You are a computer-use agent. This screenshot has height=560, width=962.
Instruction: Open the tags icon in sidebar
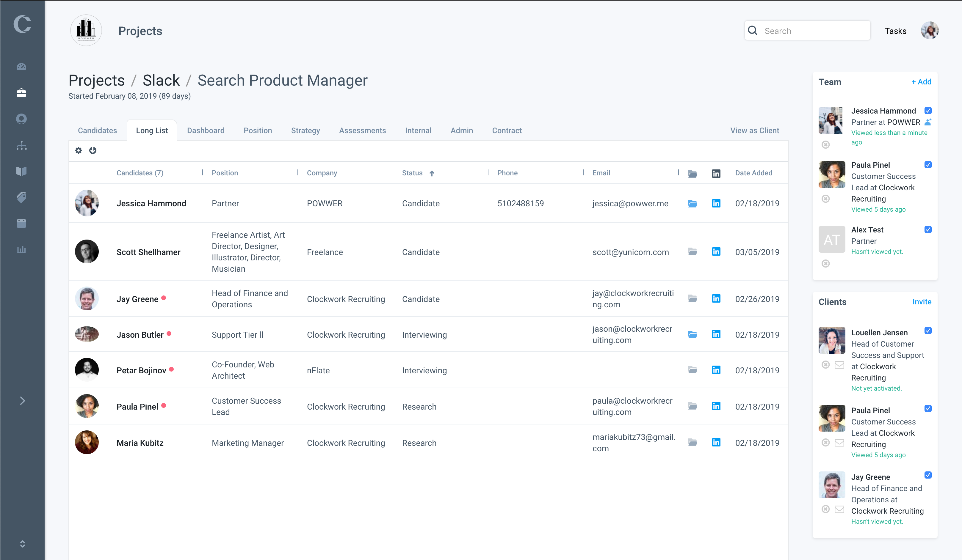(x=21, y=197)
